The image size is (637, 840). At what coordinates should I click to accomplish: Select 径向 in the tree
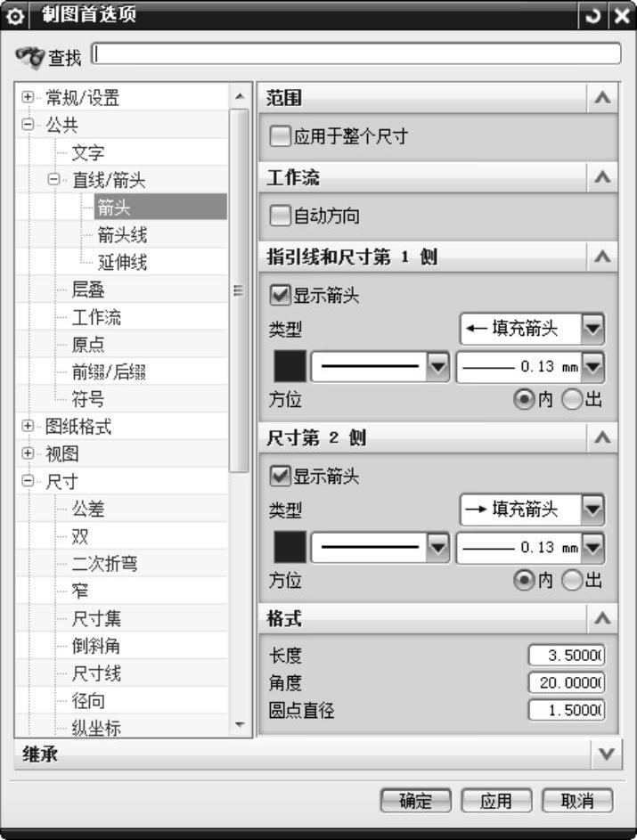point(88,701)
